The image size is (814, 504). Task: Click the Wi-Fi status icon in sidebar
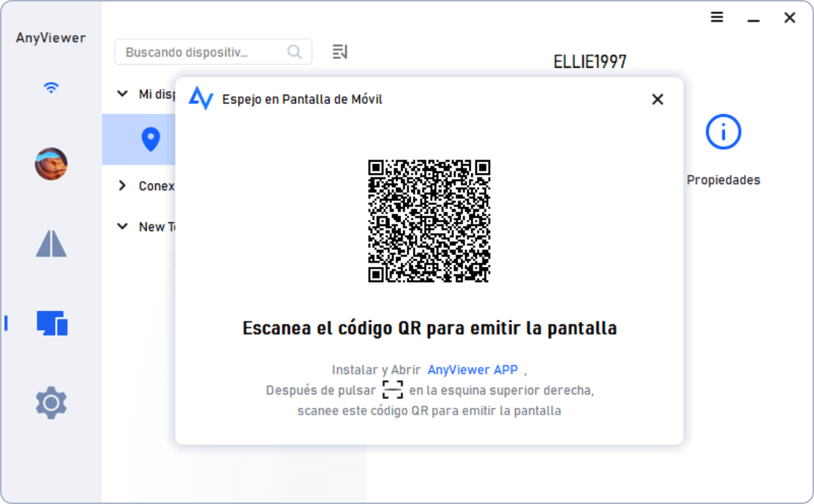point(51,87)
